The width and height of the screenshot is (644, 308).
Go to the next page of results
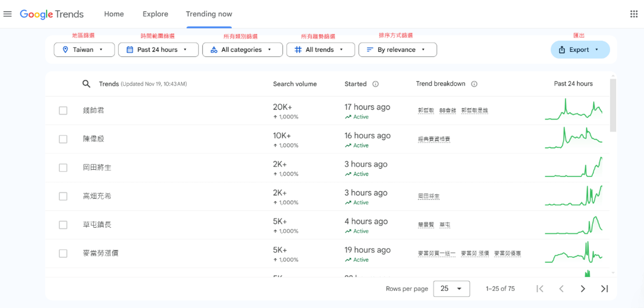[x=583, y=289]
